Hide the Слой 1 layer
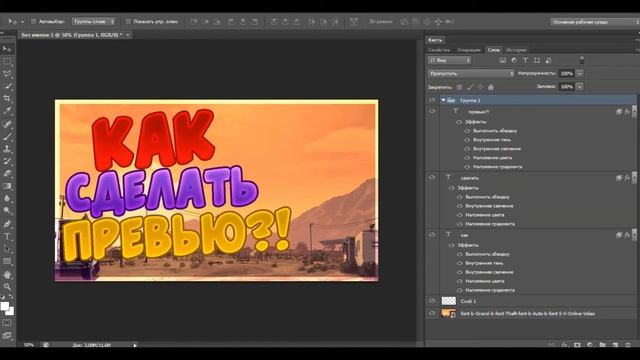Image resolution: width=640 pixels, height=360 pixels. coord(432,301)
